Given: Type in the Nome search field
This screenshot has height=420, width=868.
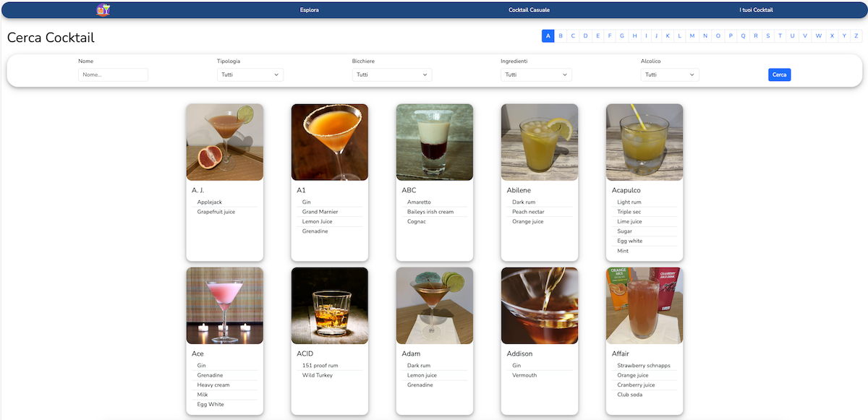Looking at the screenshot, I should [113, 74].
